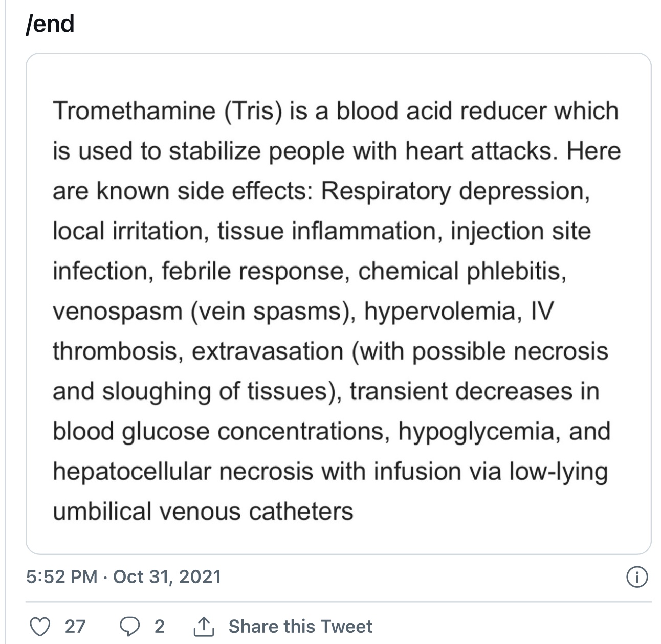This screenshot has width=661, height=644.
Task: Click the words Tromethamine (Tris) in image
Action: pyautogui.click(x=167, y=111)
